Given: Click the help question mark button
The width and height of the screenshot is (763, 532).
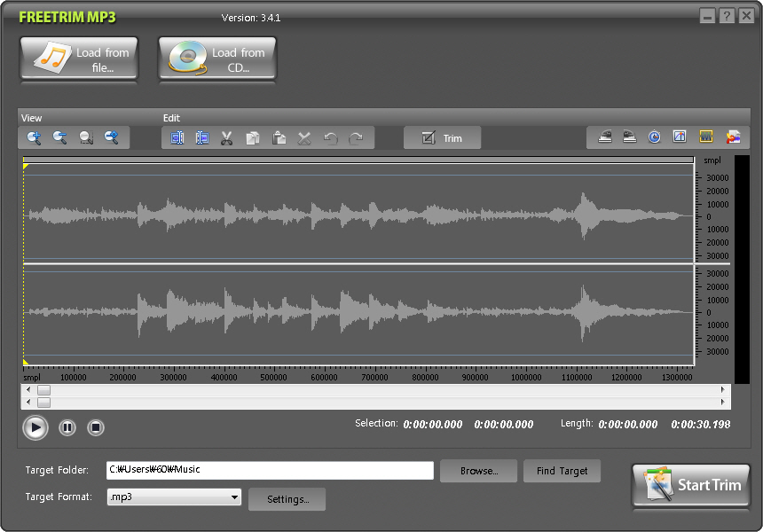Looking at the screenshot, I should pyautogui.click(x=727, y=16).
